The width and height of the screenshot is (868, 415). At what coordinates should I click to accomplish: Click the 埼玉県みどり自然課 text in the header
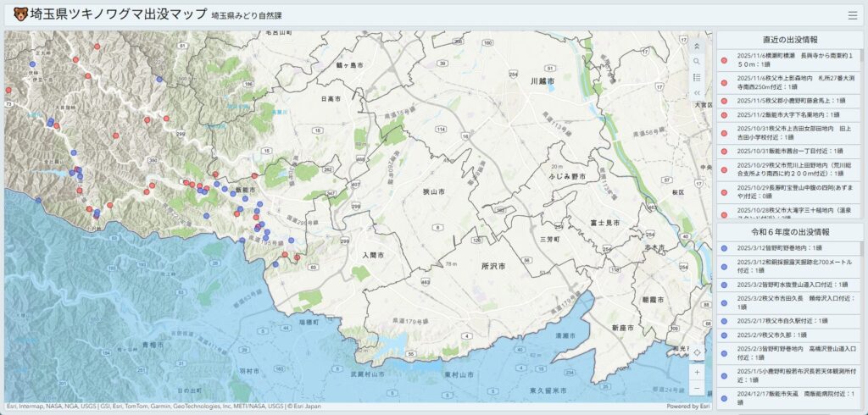click(247, 16)
